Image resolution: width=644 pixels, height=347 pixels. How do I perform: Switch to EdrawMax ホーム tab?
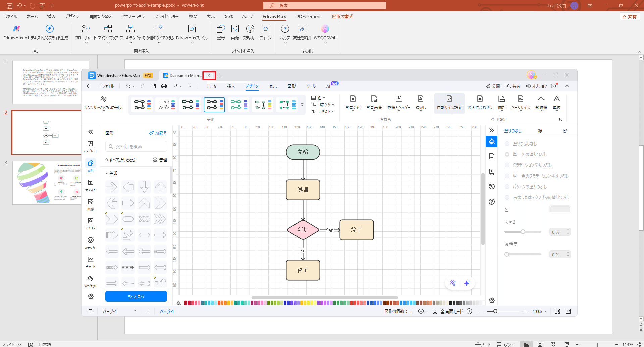click(212, 86)
